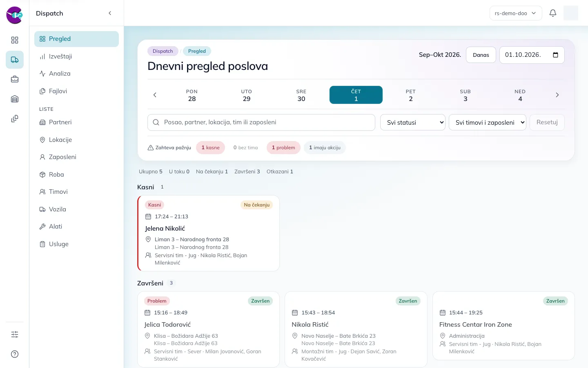Go to previous week with left arrow
Screen dimensions: 588x368
pos(155,95)
